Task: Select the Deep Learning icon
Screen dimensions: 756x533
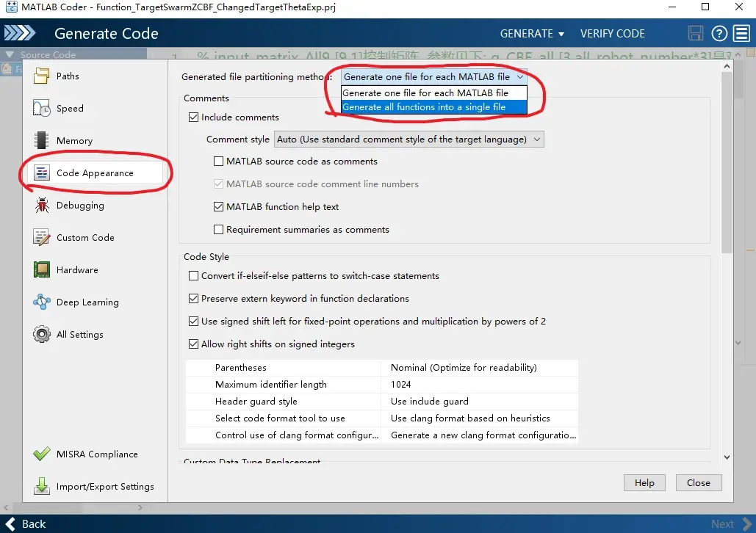Action: tap(41, 302)
